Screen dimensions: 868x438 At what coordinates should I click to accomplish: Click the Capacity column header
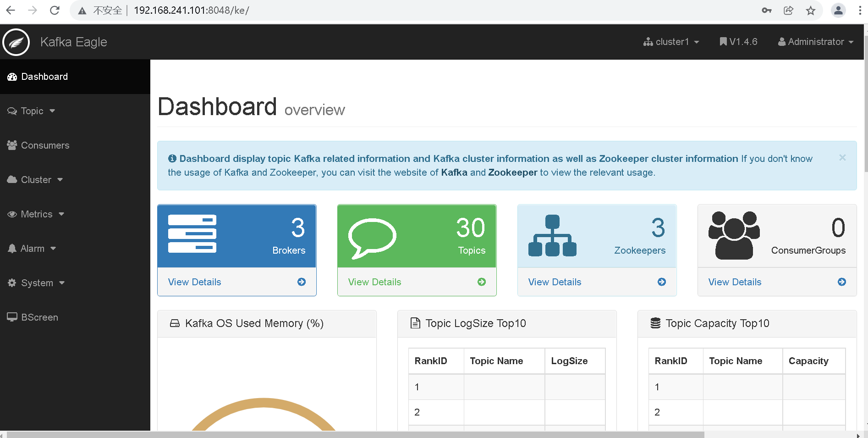click(x=814, y=361)
